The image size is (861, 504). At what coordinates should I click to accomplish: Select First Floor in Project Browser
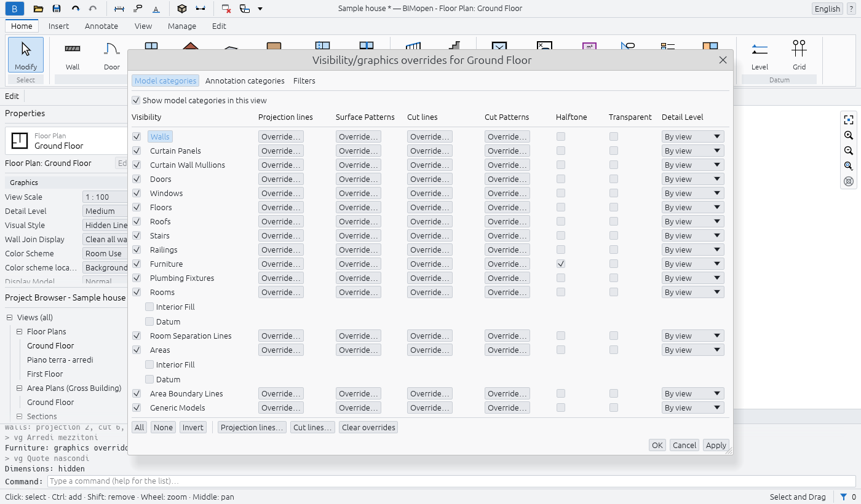click(x=45, y=374)
